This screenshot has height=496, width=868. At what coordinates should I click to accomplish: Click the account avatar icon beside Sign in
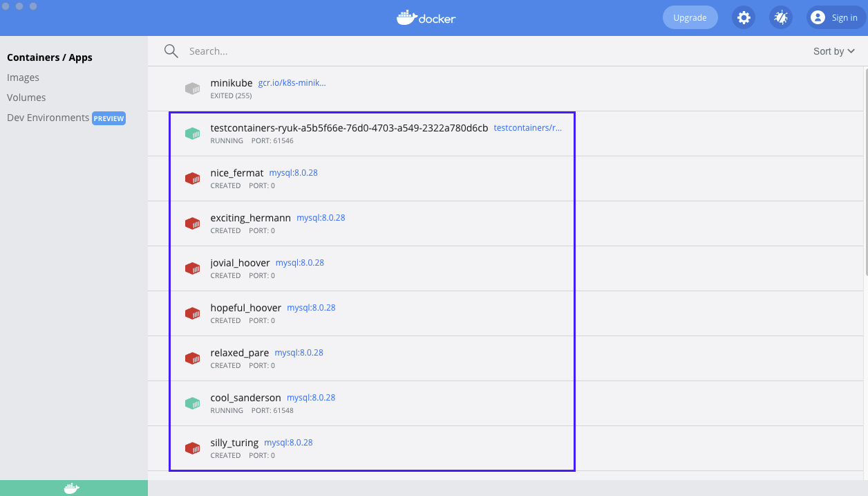click(818, 18)
